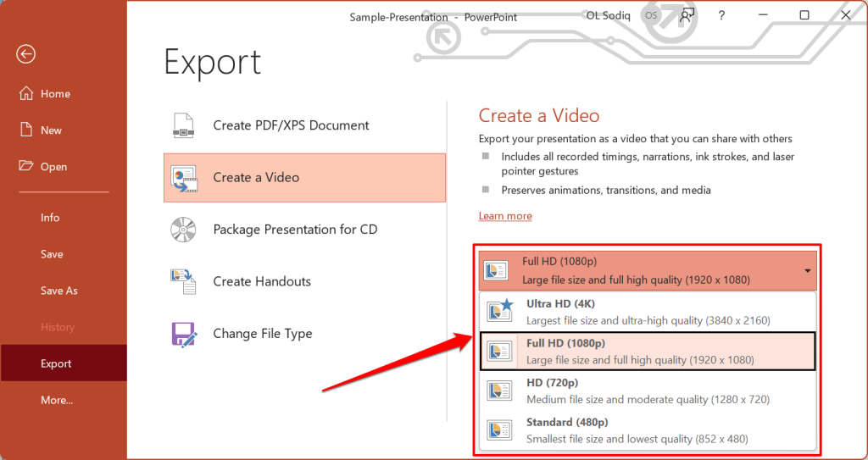Click the Create PDF/XPS Document icon

tap(183, 125)
